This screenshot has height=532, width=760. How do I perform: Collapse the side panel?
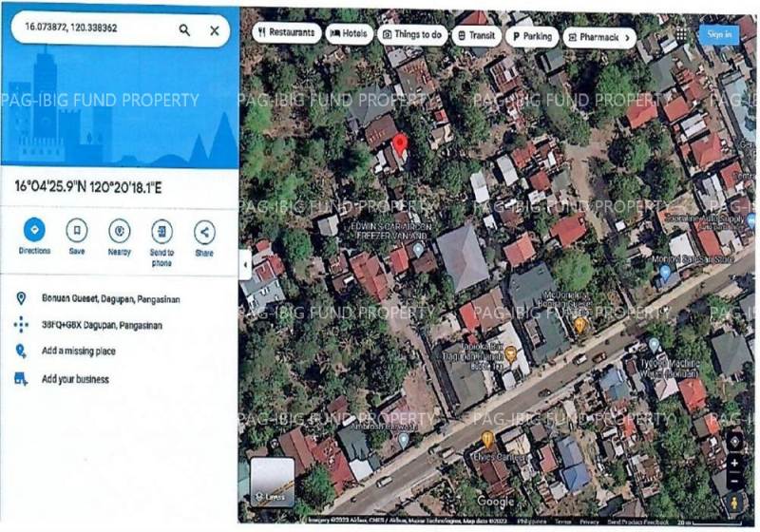(245, 263)
